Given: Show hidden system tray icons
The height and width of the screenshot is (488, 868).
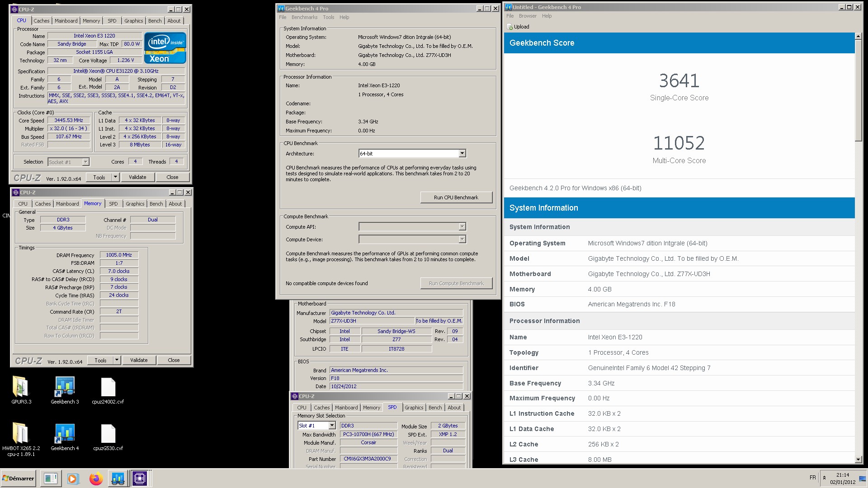Looking at the screenshot, I should (x=824, y=478).
